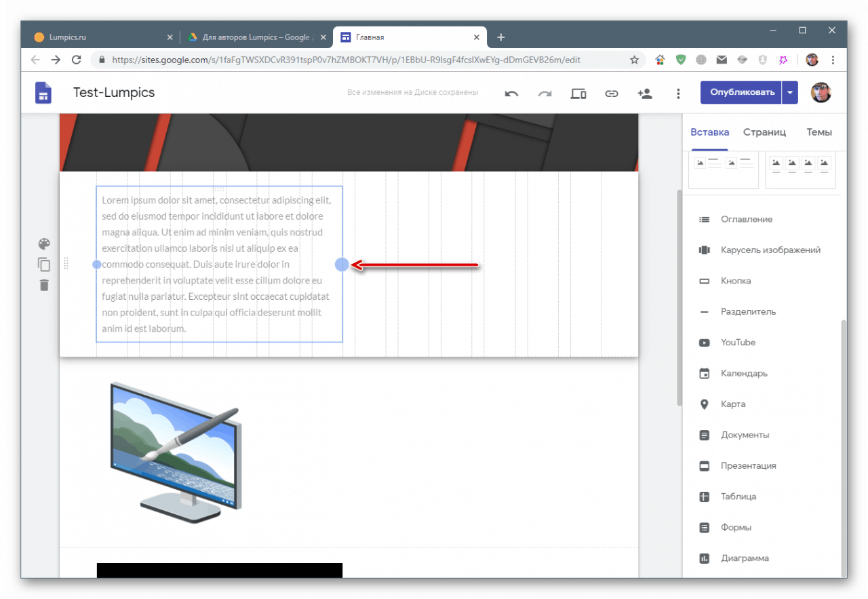Grab the section drag handle dots
The image size is (868, 599).
66,264
